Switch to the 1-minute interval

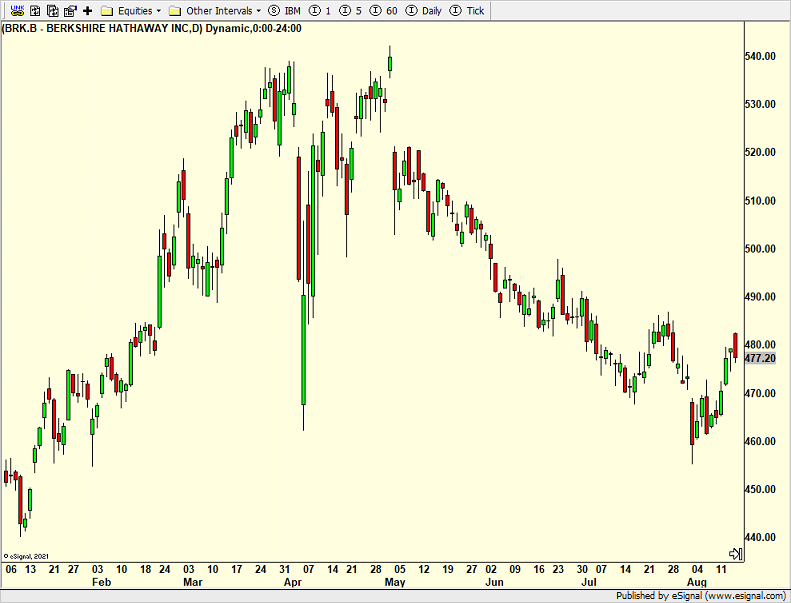pos(320,11)
